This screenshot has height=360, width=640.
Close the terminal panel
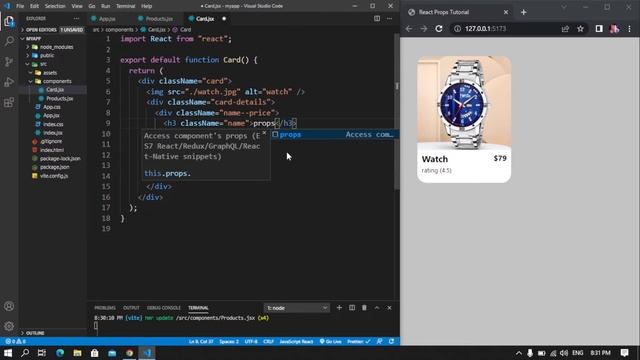[389, 307]
